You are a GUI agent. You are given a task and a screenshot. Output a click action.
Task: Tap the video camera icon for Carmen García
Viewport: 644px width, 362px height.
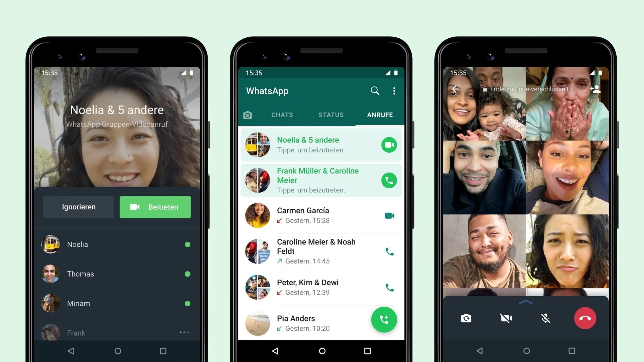tap(389, 216)
